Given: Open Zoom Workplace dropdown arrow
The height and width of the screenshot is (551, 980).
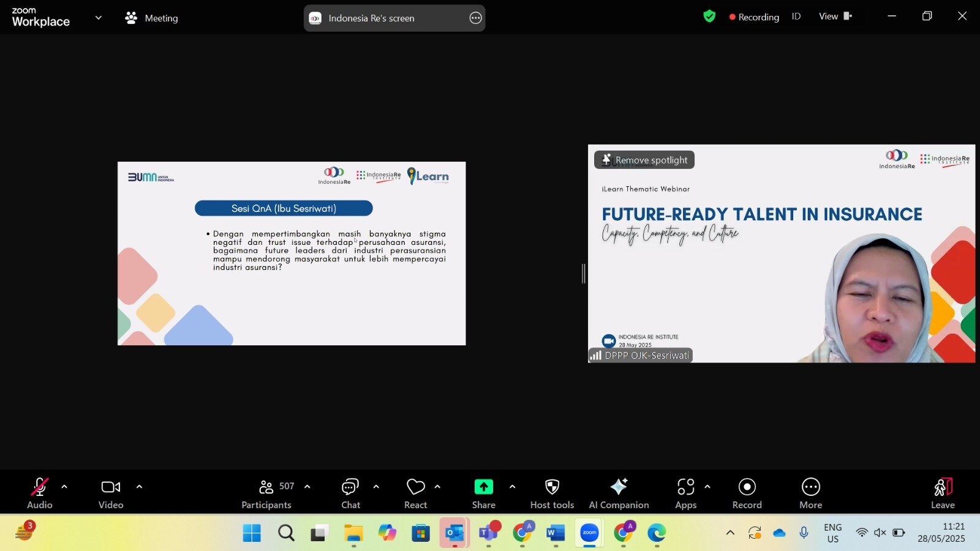Looking at the screenshot, I should (99, 18).
